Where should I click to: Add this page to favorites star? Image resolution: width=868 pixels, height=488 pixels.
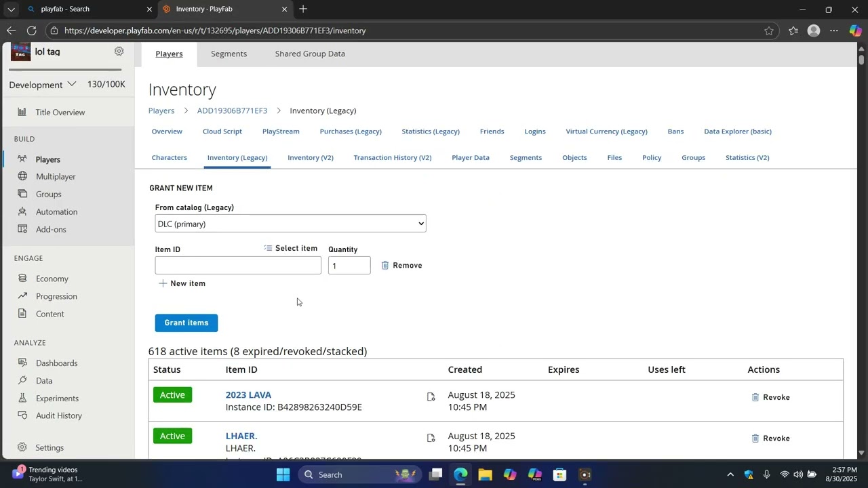(x=768, y=30)
